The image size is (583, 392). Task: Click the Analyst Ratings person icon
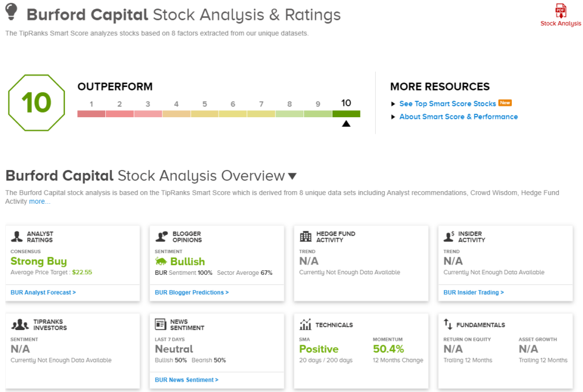(17, 237)
